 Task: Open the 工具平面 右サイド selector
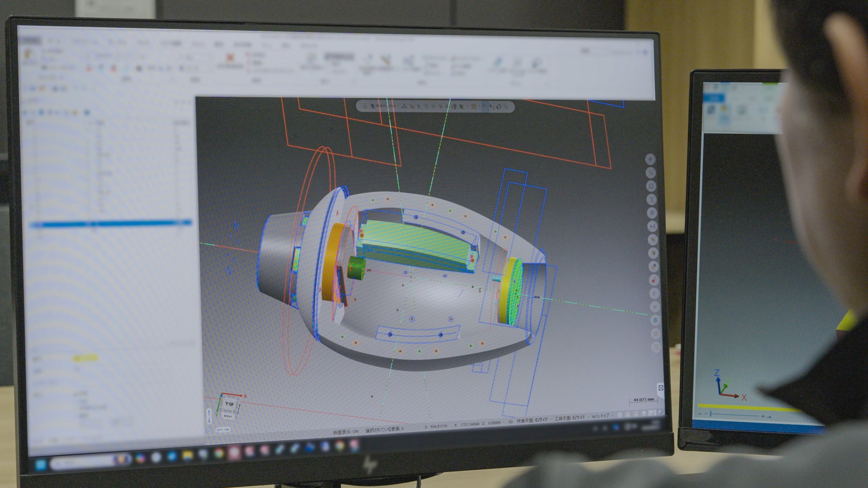(x=570, y=418)
